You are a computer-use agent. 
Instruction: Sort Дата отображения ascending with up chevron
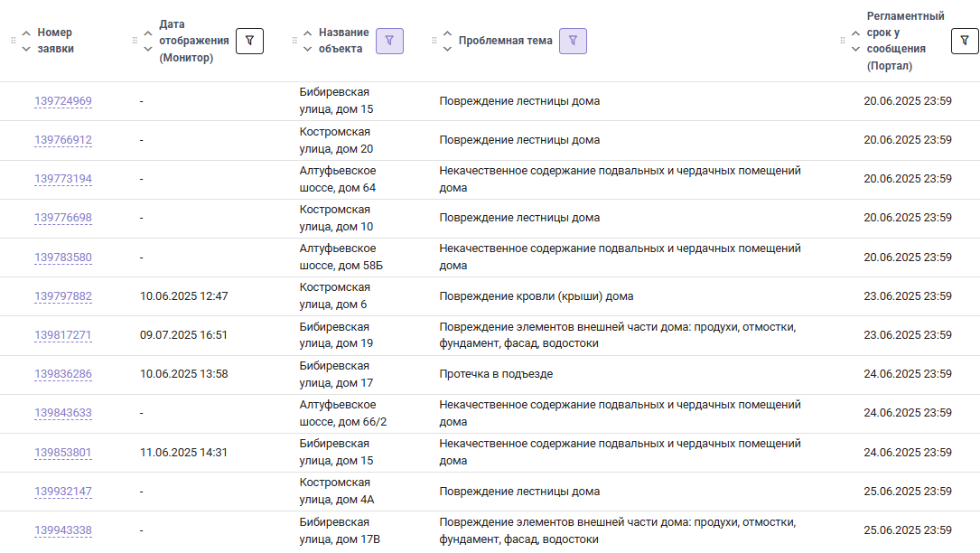(147, 33)
